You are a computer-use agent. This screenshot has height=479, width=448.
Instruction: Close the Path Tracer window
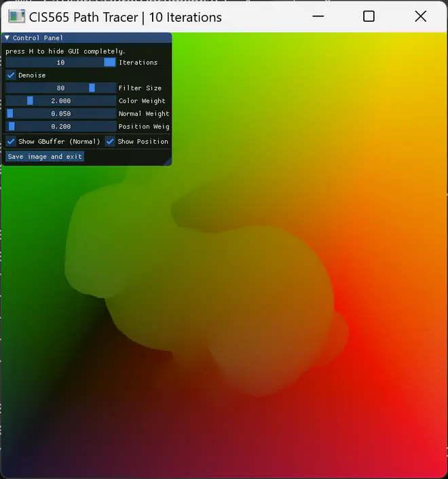[420, 16]
